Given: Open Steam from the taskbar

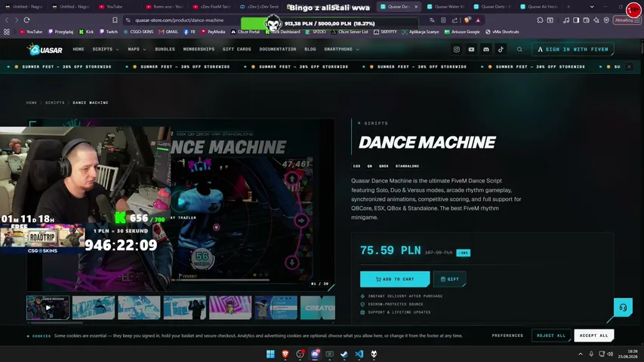Looking at the screenshot, I should point(344,354).
